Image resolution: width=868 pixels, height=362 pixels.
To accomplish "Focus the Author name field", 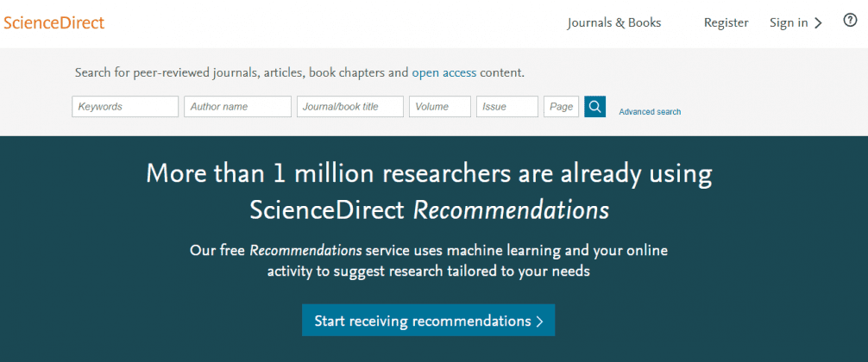I will (237, 107).
